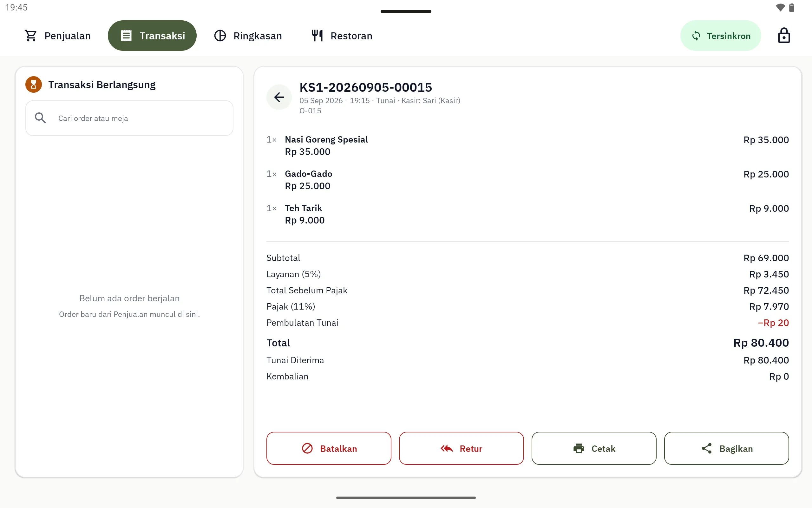The width and height of the screenshot is (812, 508).
Task: Click the order number O-015
Action: point(310,110)
